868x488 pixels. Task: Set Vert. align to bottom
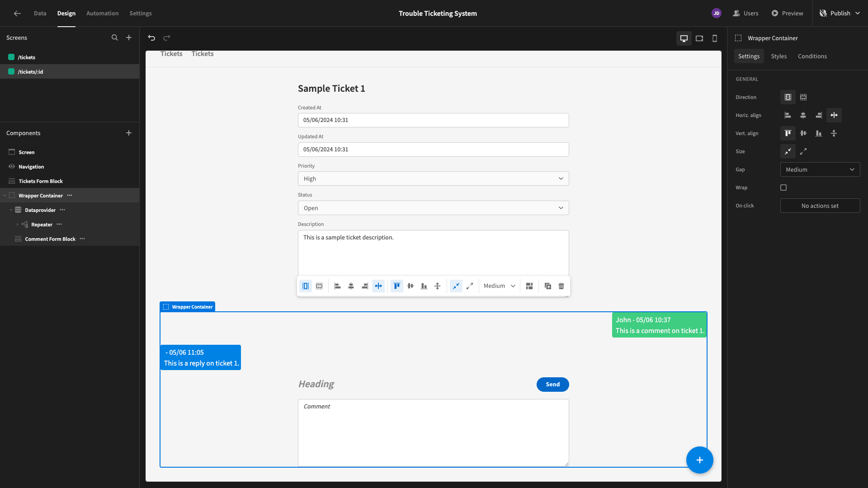(x=819, y=133)
